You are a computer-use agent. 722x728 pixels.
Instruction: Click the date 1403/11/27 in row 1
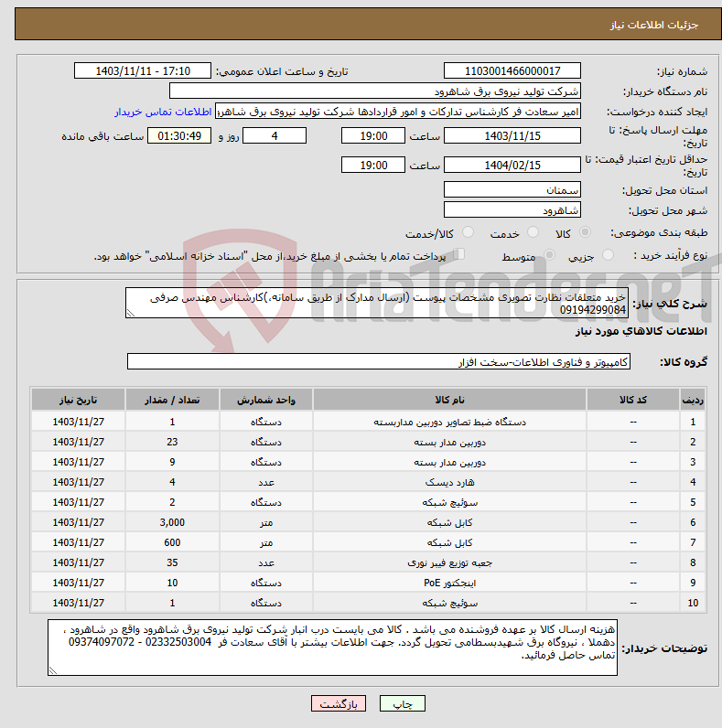(78, 422)
